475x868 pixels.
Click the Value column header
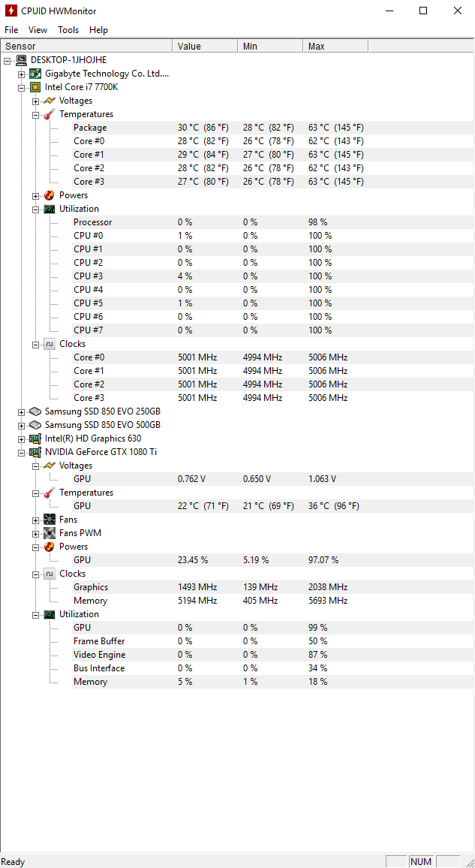205,47
